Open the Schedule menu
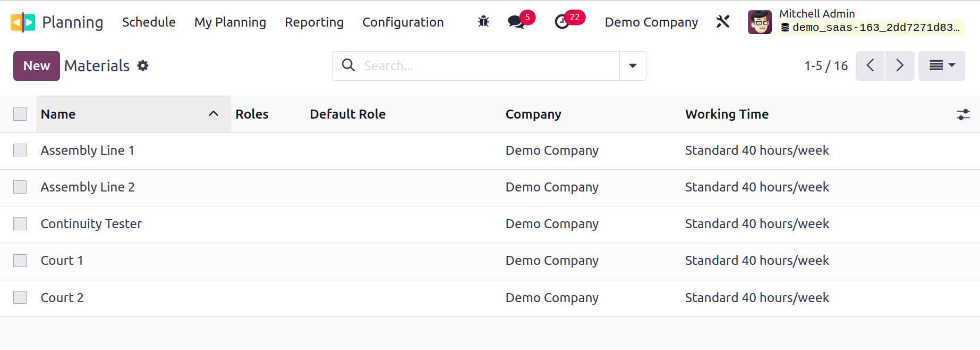Image resolution: width=980 pixels, height=350 pixels. [x=149, y=22]
